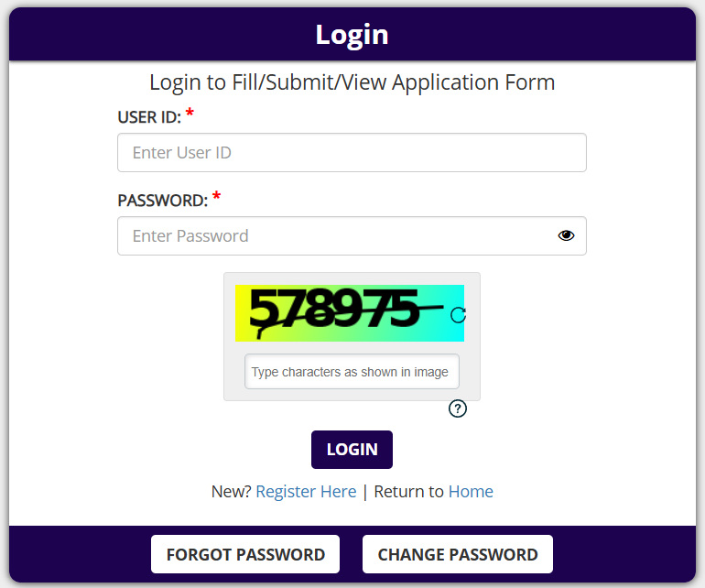The height and width of the screenshot is (588, 705).
Task: Click the PASSWORD label text
Action: point(163,201)
